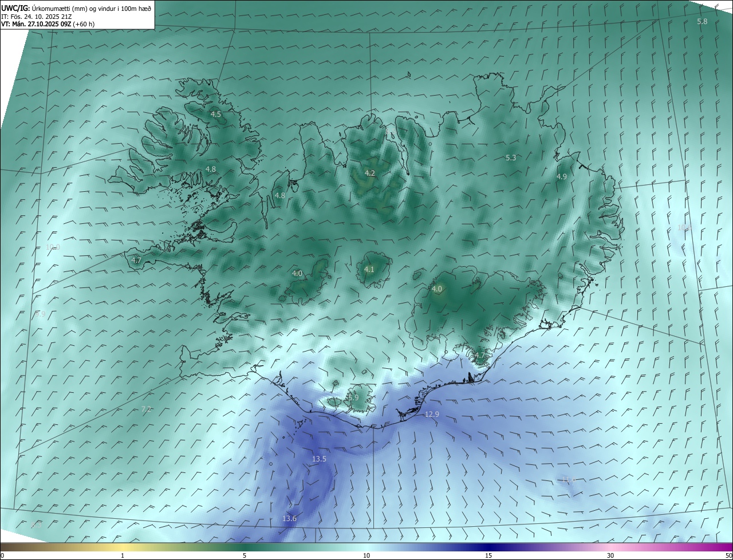Select the 4.0 label on Vatnajökull glacier
Image resolution: width=733 pixels, height=560 pixels.
pos(437,289)
